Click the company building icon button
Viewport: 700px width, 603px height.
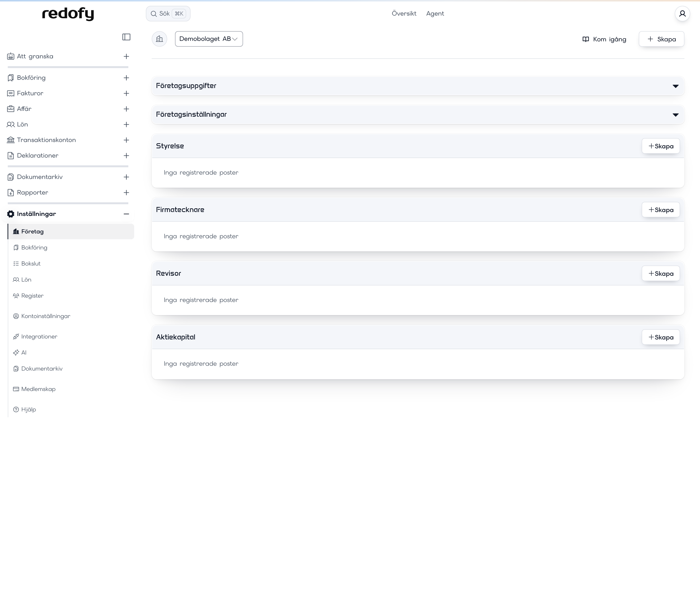click(159, 39)
